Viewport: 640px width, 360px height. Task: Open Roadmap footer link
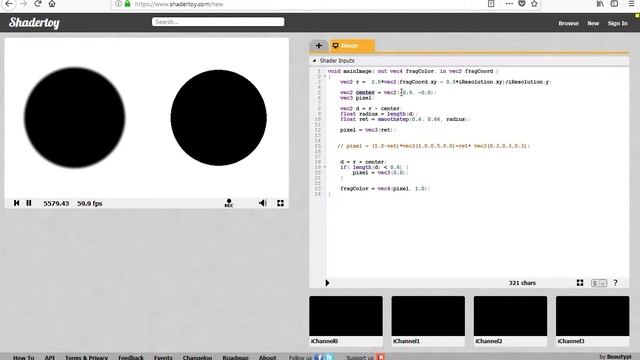click(236, 357)
